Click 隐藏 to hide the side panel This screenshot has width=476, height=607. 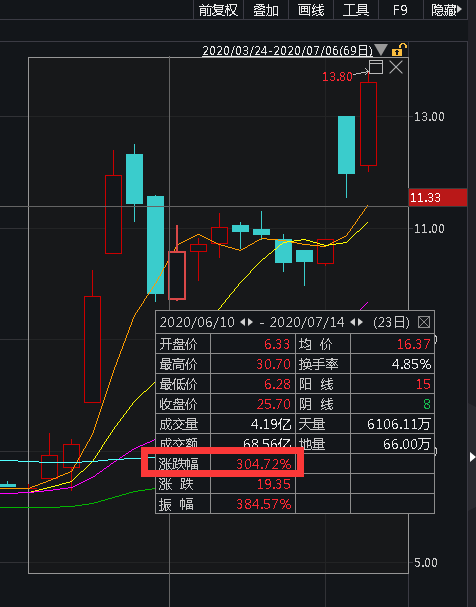(x=446, y=10)
